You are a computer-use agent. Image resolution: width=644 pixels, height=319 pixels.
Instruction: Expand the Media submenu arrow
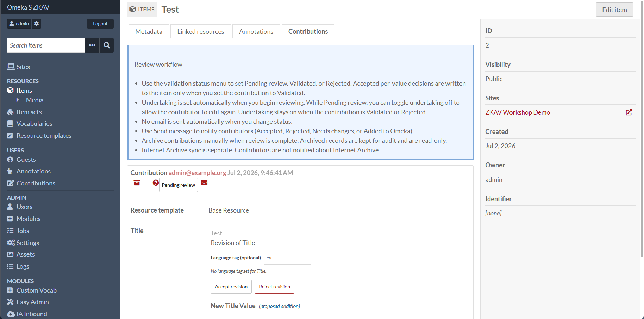click(18, 100)
